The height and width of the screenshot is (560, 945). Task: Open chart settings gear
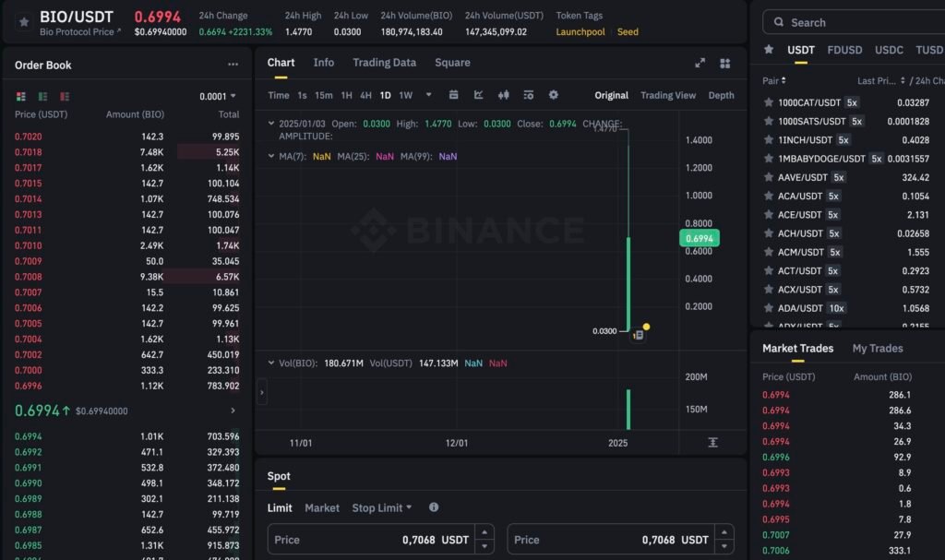point(554,95)
